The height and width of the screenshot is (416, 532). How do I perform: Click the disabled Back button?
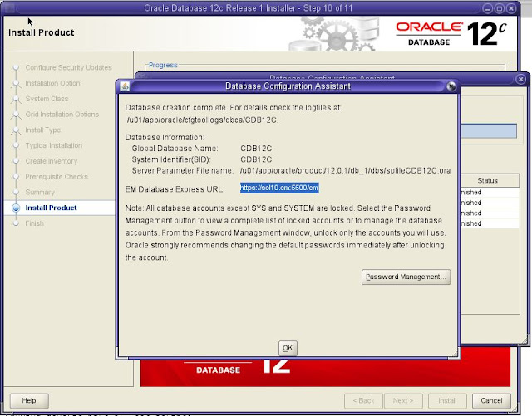[x=363, y=401]
